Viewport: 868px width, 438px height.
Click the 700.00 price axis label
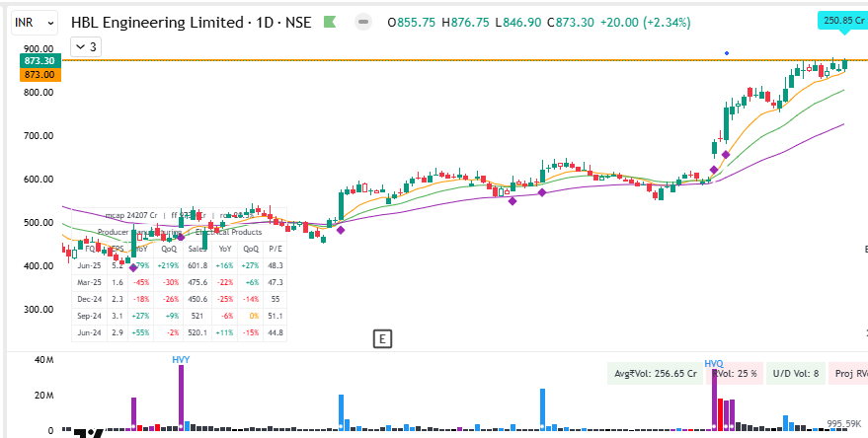point(39,135)
